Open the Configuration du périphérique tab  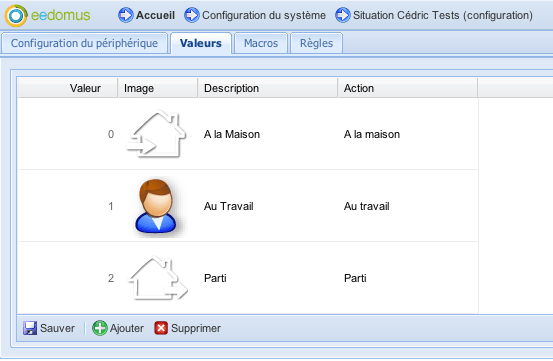(84, 43)
